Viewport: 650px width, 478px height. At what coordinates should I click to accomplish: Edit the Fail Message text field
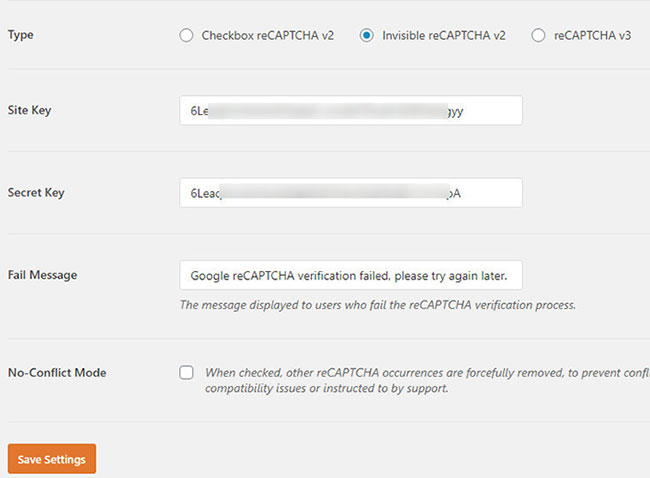350,275
